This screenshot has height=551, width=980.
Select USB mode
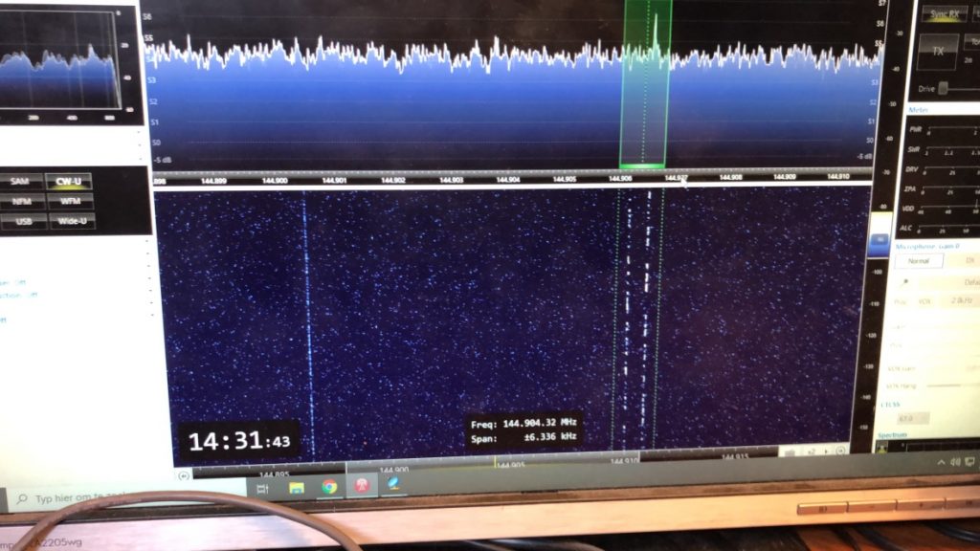tap(23, 221)
